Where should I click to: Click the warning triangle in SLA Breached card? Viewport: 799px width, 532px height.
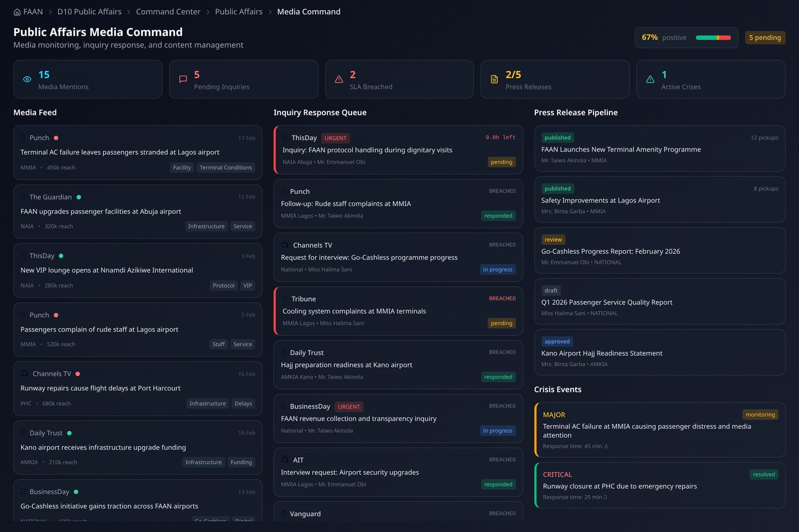point(338,79)
